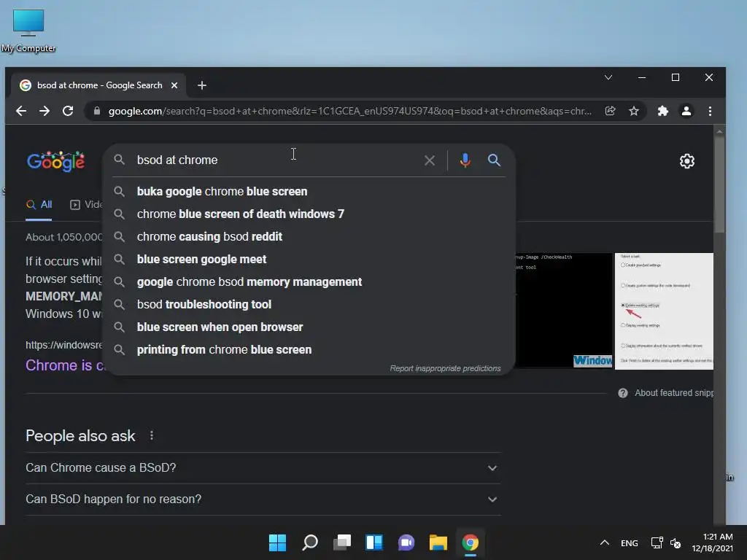
Task: Choose 'printing from chrome blue screen' suggestion
Action: pos(309,349)
